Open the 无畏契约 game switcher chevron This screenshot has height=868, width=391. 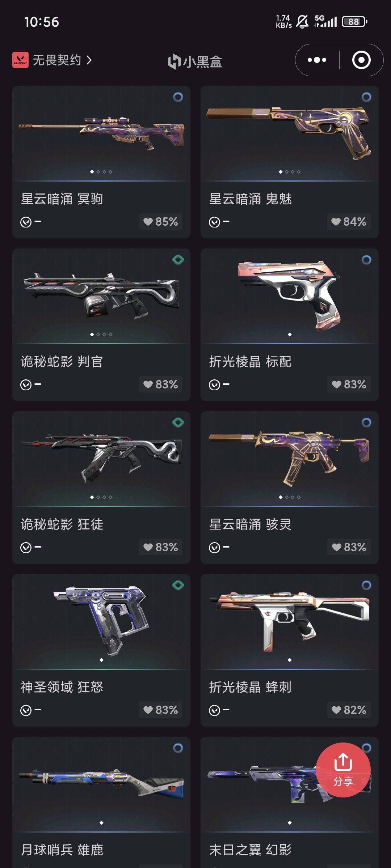coord(89,60)
